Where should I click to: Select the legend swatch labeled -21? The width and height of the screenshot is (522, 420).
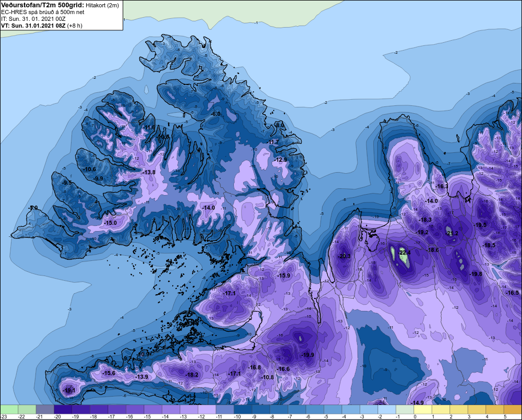click(45, 409)
